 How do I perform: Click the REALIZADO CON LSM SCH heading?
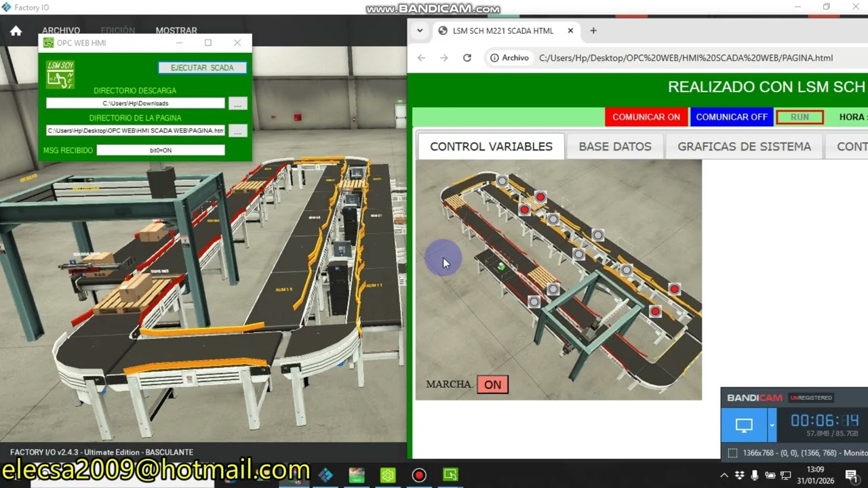(x=766, y=87)
